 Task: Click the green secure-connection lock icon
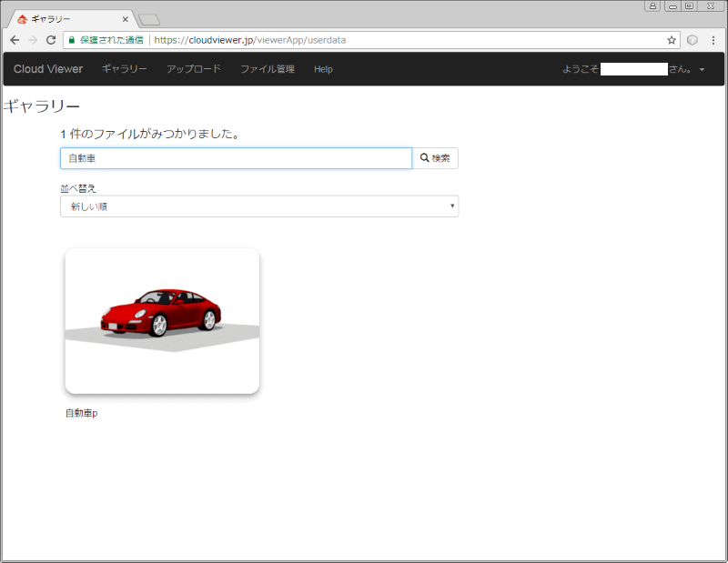pos(72,40)
